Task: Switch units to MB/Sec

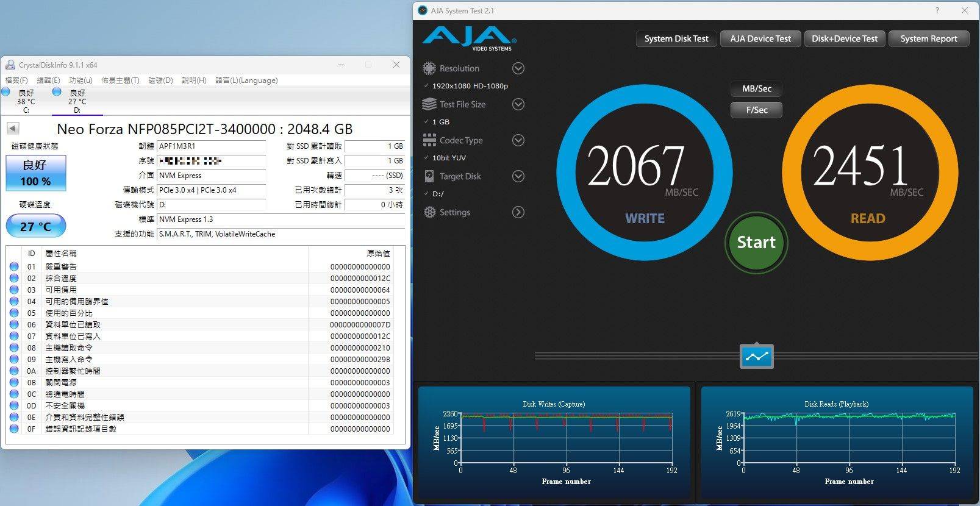Action: 756,88
